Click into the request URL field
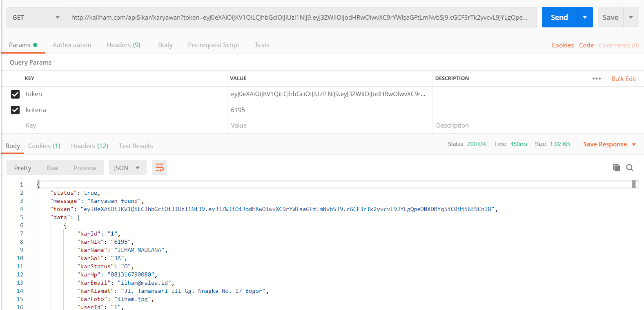This screenshot has height=310, width=644. (301, 18)
